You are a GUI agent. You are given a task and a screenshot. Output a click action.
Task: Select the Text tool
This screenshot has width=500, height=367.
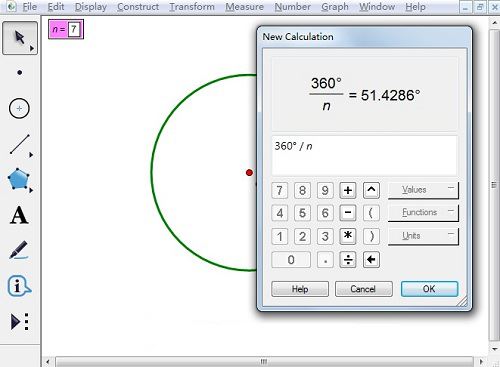tap(19, 215)
